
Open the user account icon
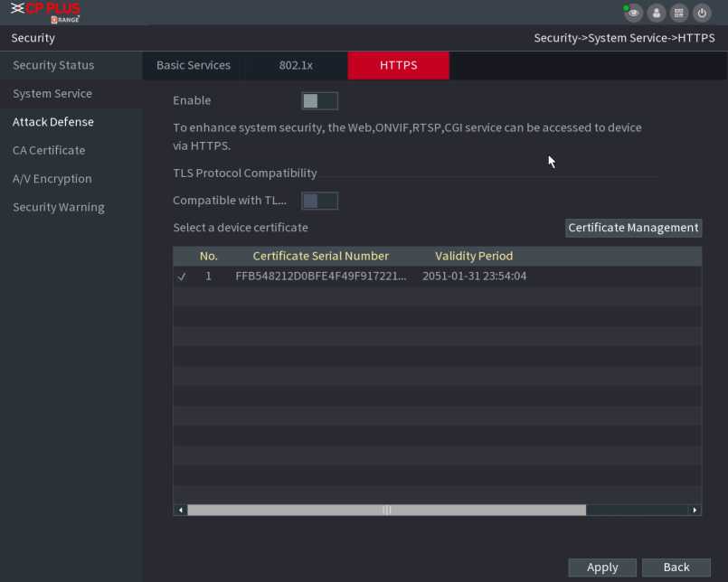coord(657,13)
